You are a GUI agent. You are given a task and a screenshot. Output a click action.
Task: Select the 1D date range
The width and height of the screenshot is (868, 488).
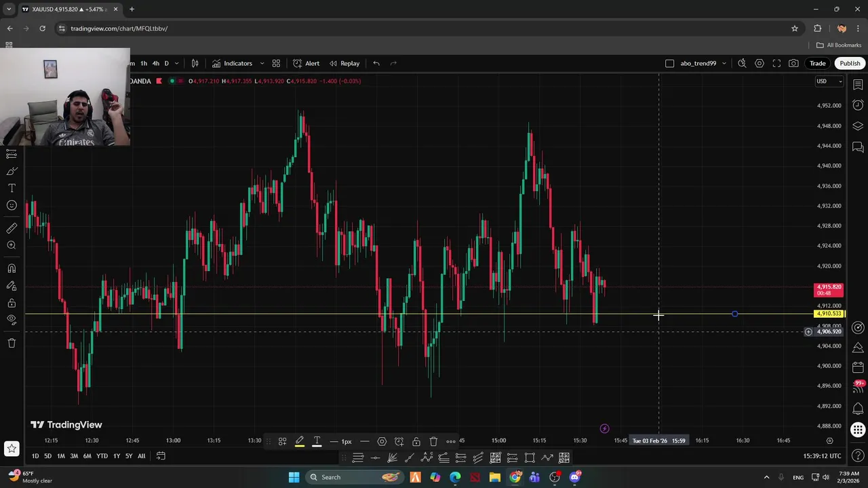[35, 456]
